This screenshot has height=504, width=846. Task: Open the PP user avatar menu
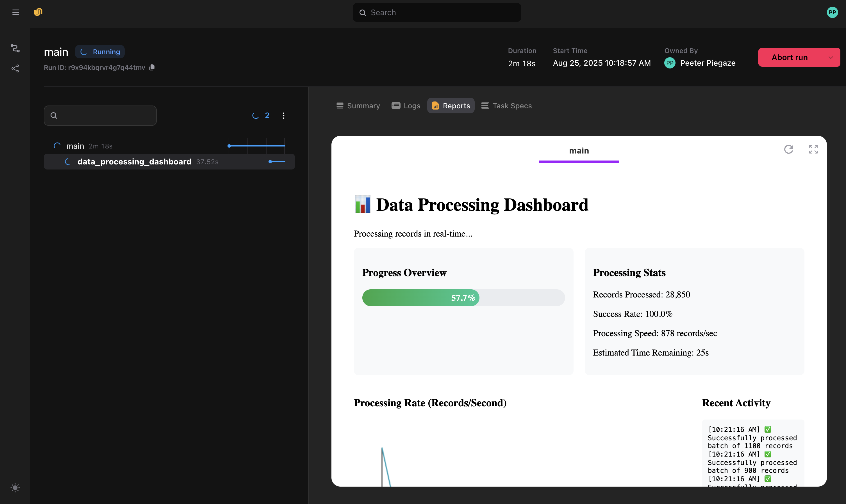click(832, 12)
